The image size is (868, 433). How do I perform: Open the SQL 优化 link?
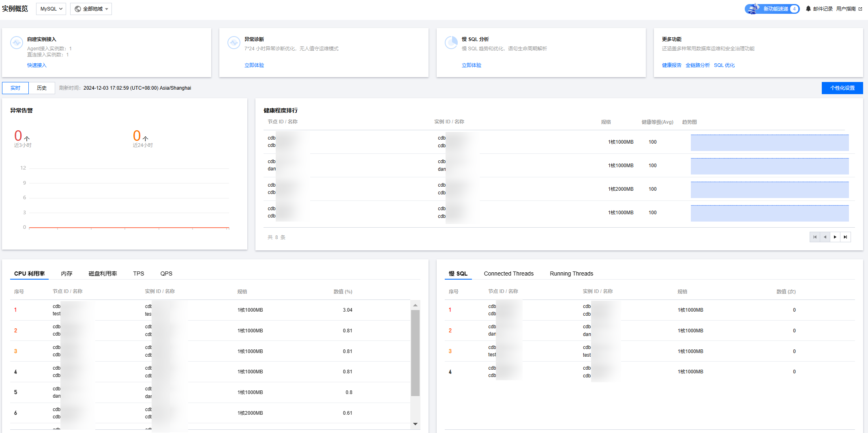724,65
